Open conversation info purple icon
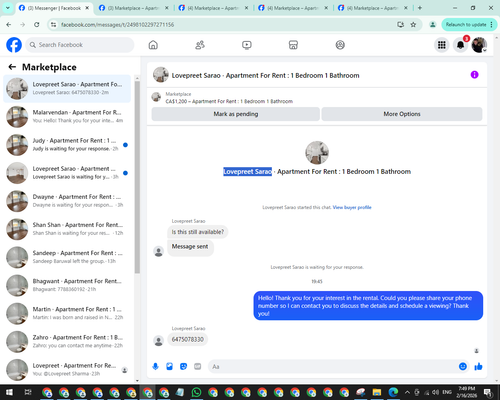Image resolution: width=500 pixels, height=400 pixels. click(474, 75)
